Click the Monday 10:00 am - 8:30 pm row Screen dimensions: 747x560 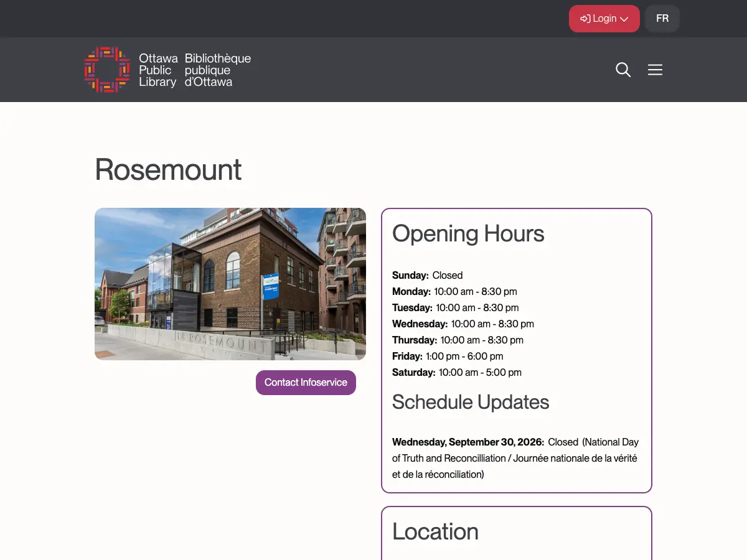click(454, 291)
